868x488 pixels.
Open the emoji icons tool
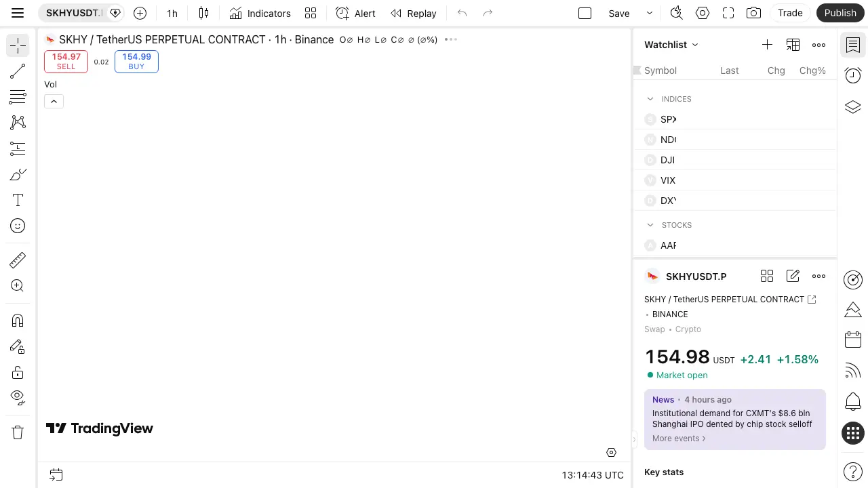(x=18, y=226)
